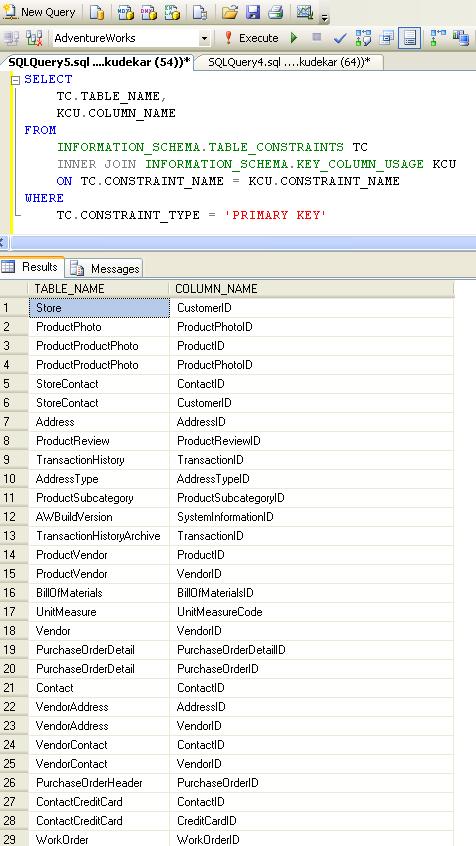Select the Contact cell in row 21
476x846 pixels.
tap(99, 687)
